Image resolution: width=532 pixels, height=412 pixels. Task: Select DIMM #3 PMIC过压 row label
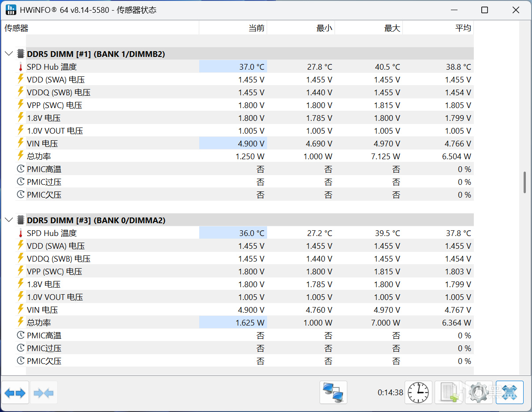(44, 348)
